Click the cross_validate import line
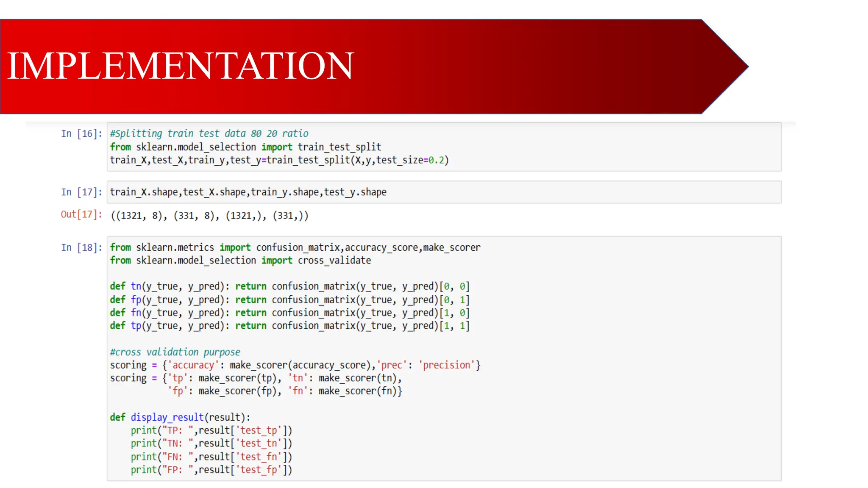 tap(240, 261)
